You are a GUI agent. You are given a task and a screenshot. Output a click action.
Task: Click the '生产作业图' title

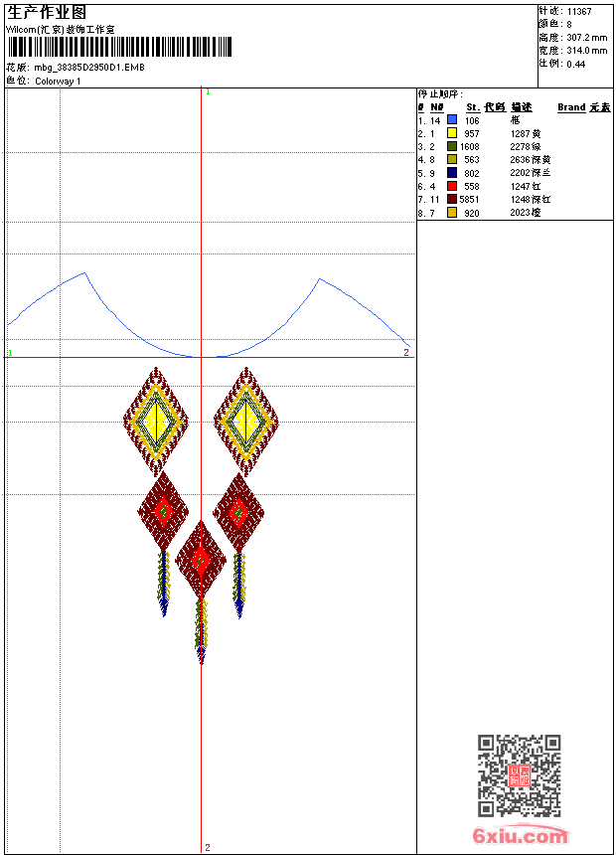(47, 13)
